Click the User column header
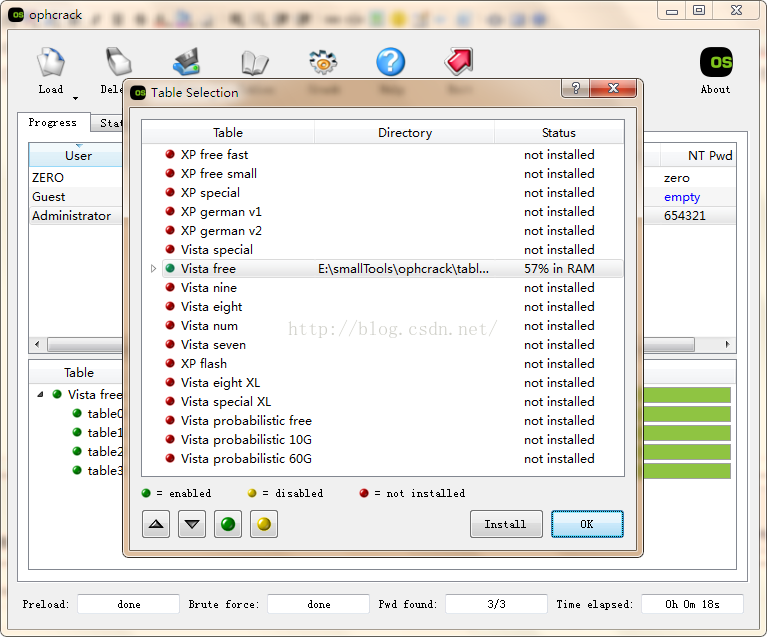Viewport: 767px width, 637px height. coord(78,156)
